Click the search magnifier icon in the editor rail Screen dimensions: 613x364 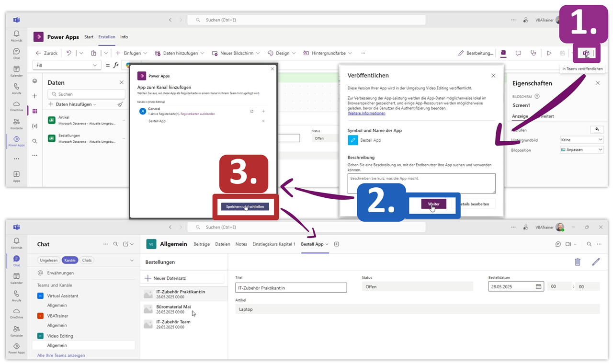[34, 141]
